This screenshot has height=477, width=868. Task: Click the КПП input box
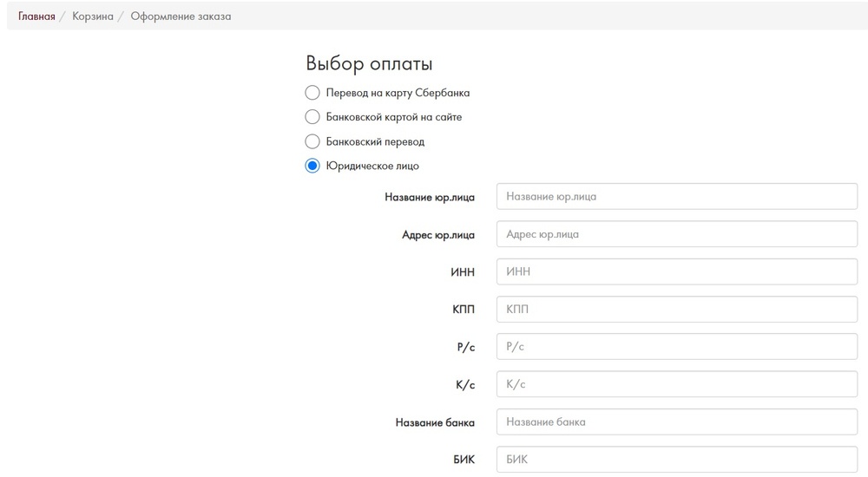pyautogui.click(x=676, y=310)
